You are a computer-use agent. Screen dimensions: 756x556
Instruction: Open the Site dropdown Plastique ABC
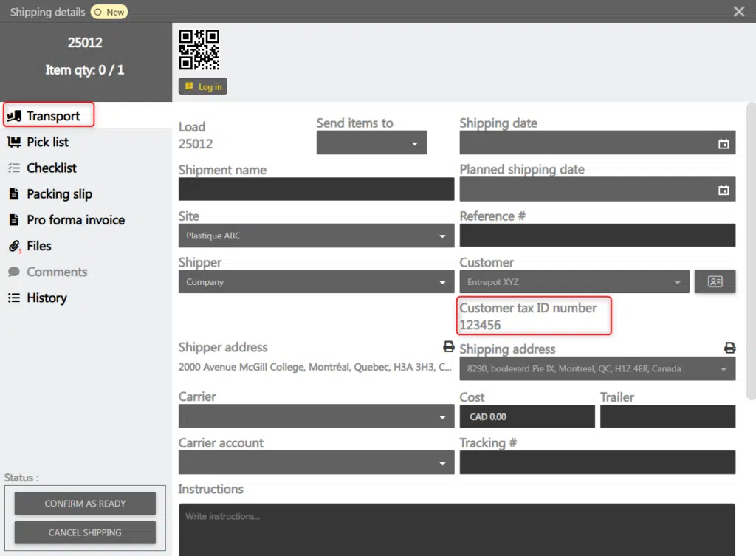click(x=316, y=236)
